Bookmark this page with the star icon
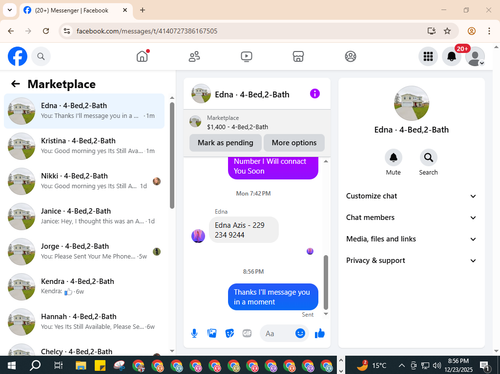Screen dimensions: 500x374 tap(447, 31)
